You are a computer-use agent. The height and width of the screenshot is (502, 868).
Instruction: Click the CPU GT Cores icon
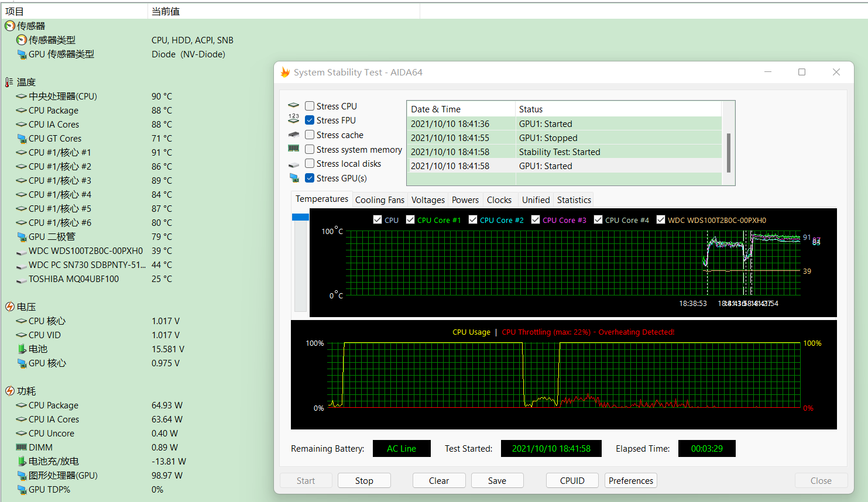point(22,138)
